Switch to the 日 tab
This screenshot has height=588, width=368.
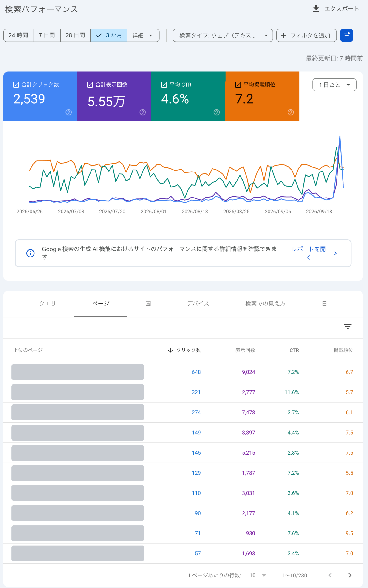pyautogui.click(x=324, y=303)
